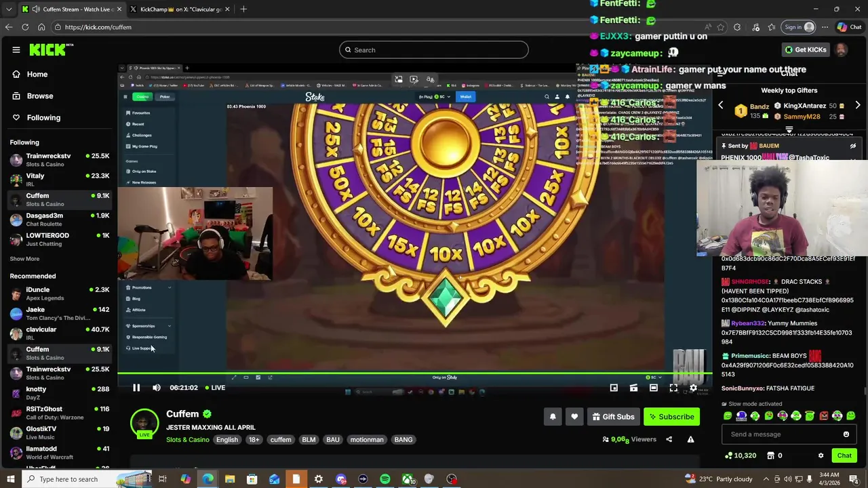Send message with the Chat button
868x488 pixels.
coord(844,455)
